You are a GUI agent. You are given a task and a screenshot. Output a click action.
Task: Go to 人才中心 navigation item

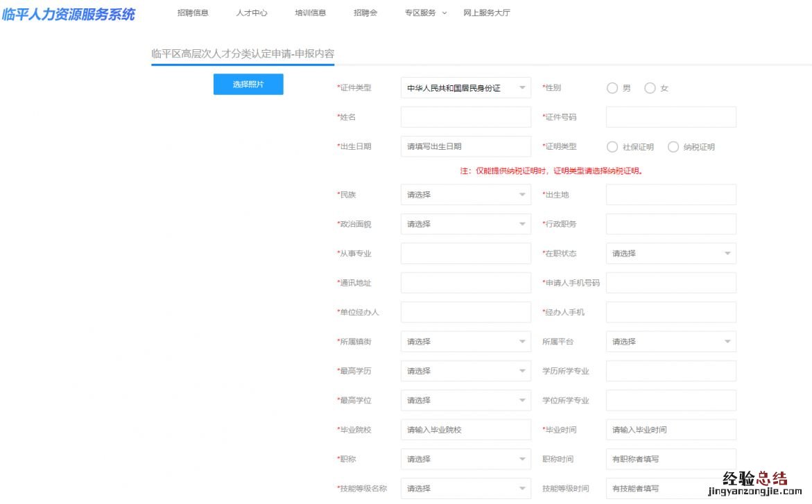pos(252,12)
